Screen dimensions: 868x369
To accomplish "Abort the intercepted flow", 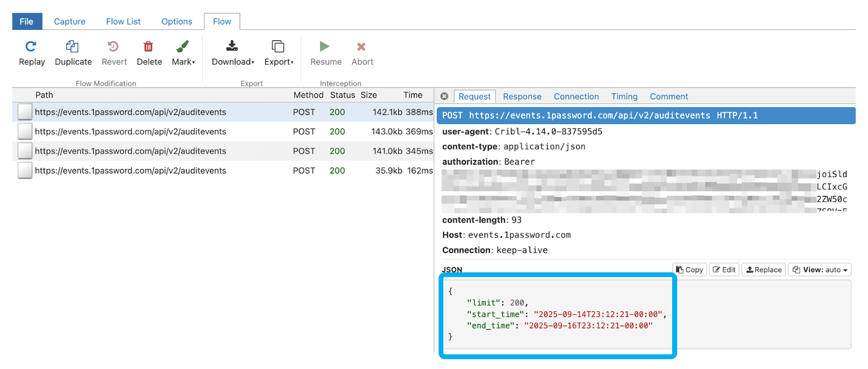I will (362, 47).
